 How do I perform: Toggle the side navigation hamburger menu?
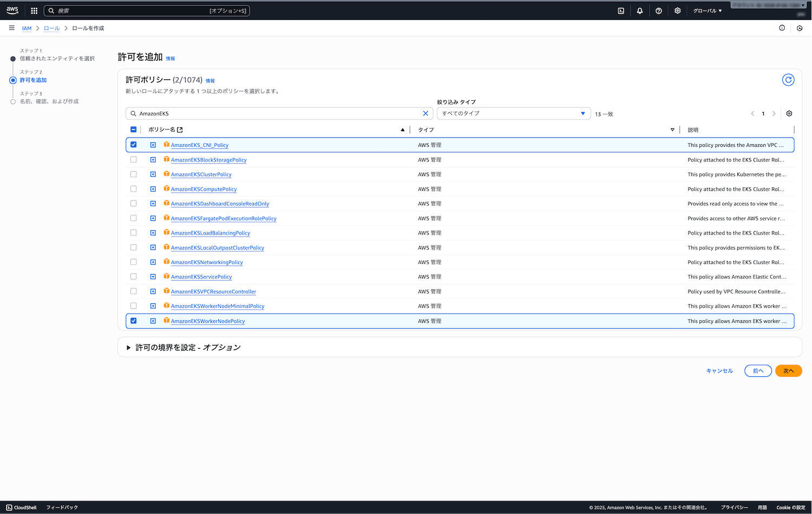[11, 28]
